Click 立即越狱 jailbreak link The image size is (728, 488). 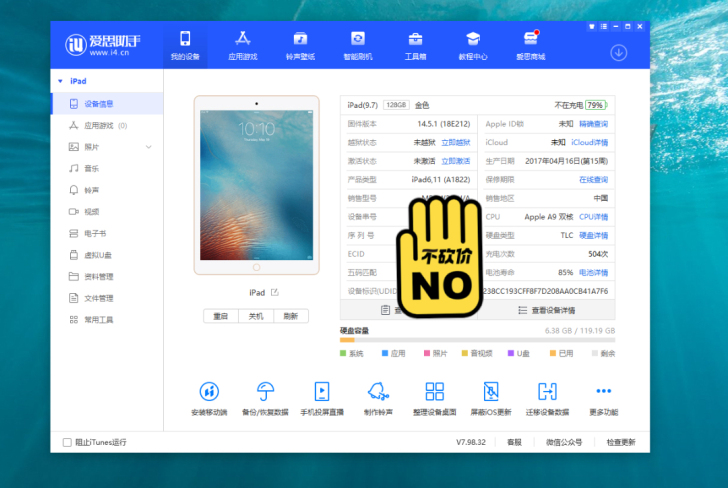point(455,143)
